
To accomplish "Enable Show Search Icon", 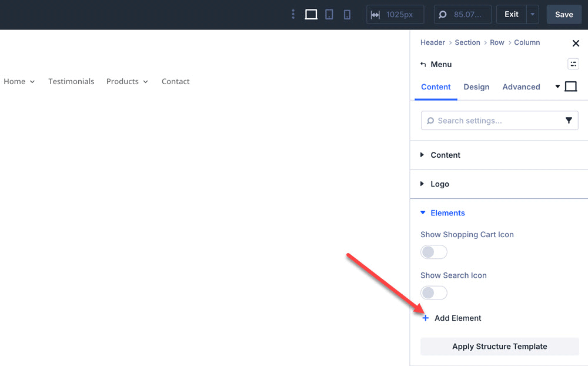I will tap(433, 292).
